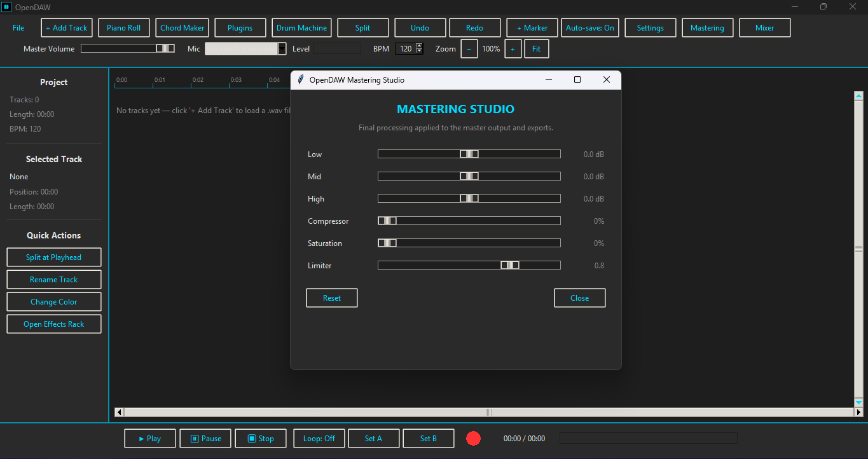
Task: Click the red record button
Action: pos(473,439)
